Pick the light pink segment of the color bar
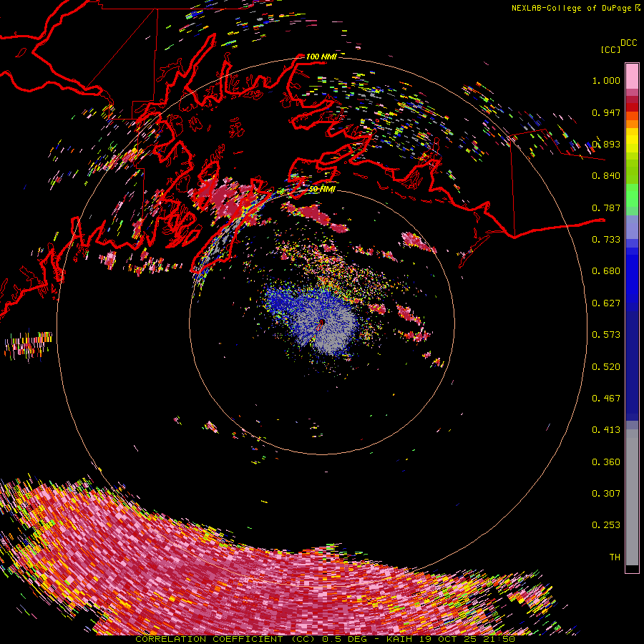 click(632, 77)
